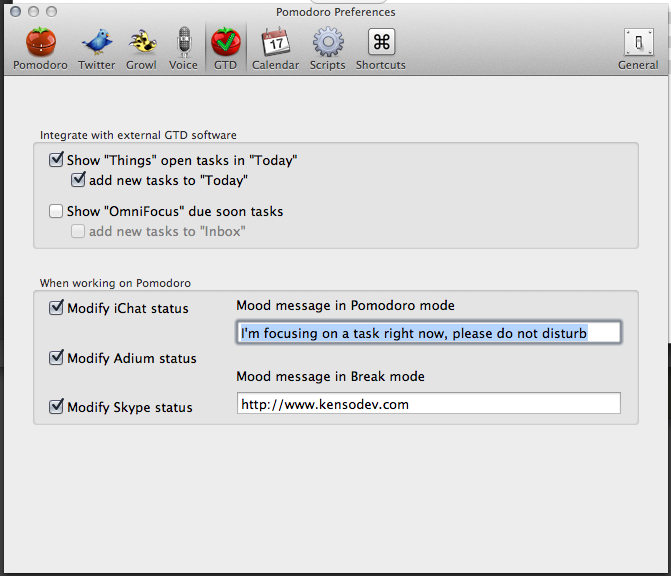Click the Break mode mood message field
The height and width of the screenshot is (576, 671).
click(x=429, y=403)
